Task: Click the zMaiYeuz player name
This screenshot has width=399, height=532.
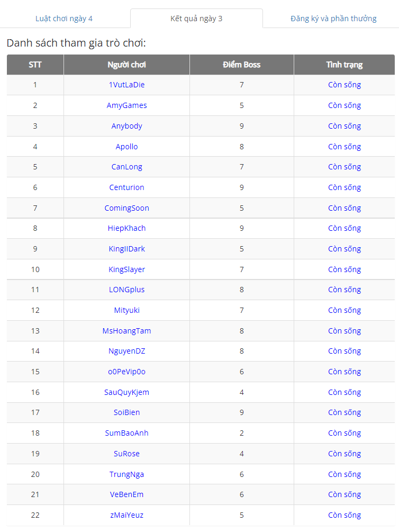Action: pos(126,515)
